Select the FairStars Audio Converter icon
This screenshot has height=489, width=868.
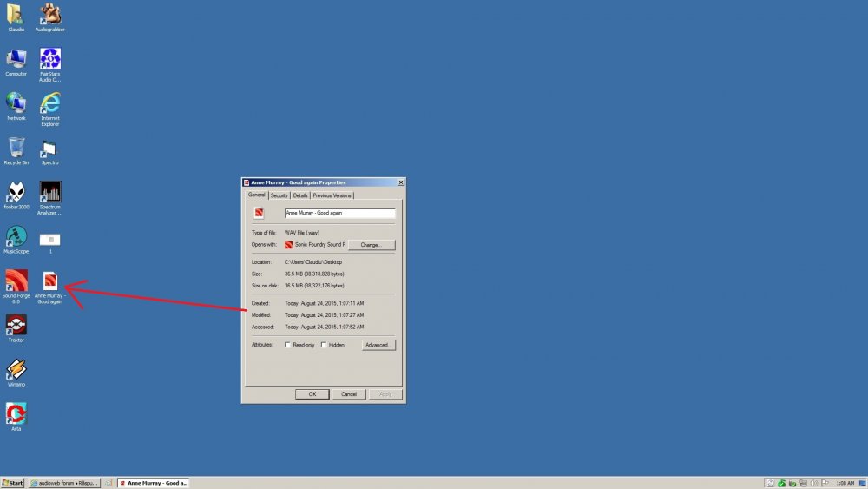[49, 65]
